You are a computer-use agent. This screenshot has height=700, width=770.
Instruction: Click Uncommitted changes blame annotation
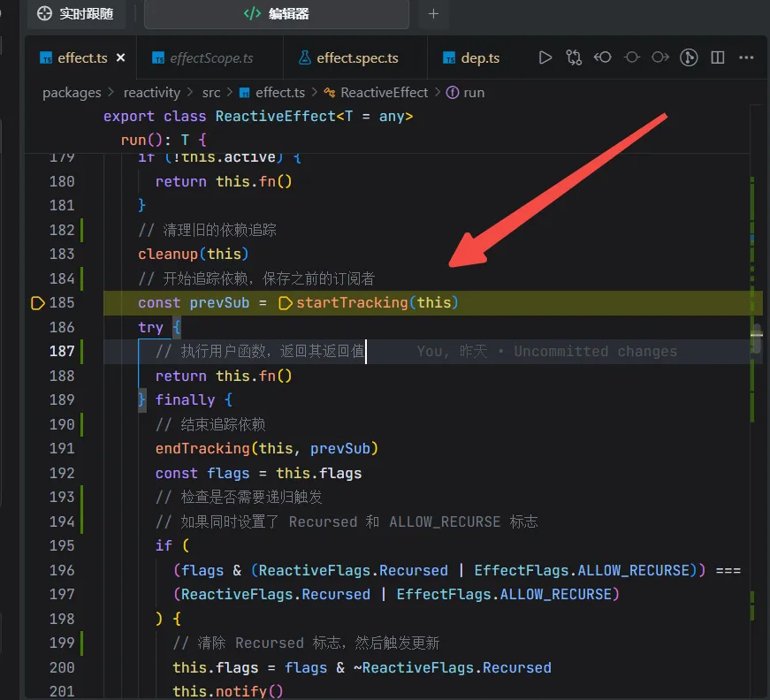click(595, 352)
